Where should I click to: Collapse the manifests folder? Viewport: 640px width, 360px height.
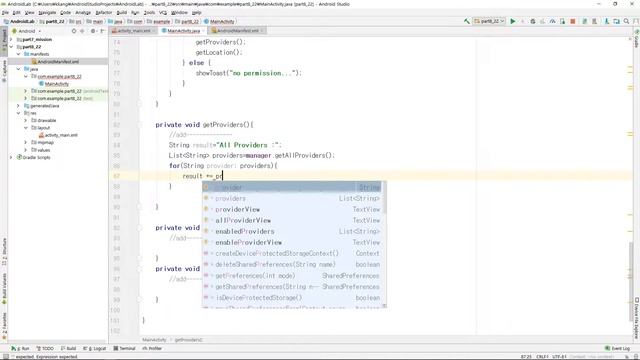click(x=18, y=54)
